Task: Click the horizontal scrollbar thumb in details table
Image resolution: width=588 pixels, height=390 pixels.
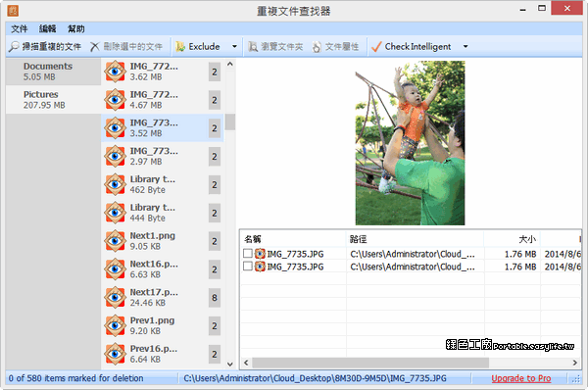Action: pyautogui.click(x=370, y=363)
